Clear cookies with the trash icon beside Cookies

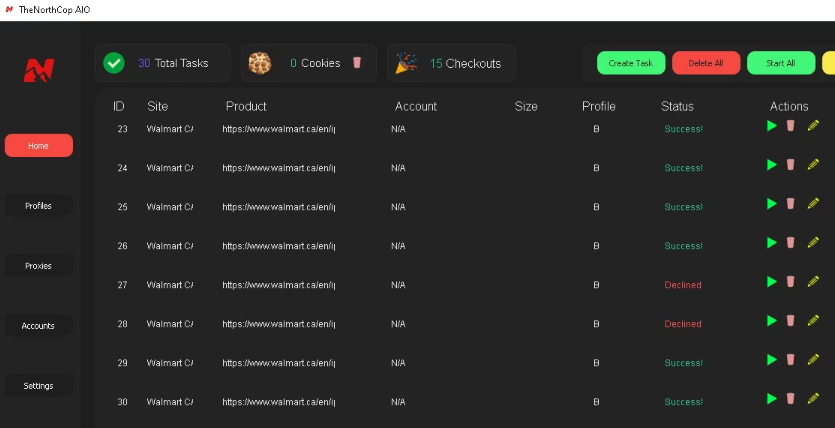coord(357,62)
